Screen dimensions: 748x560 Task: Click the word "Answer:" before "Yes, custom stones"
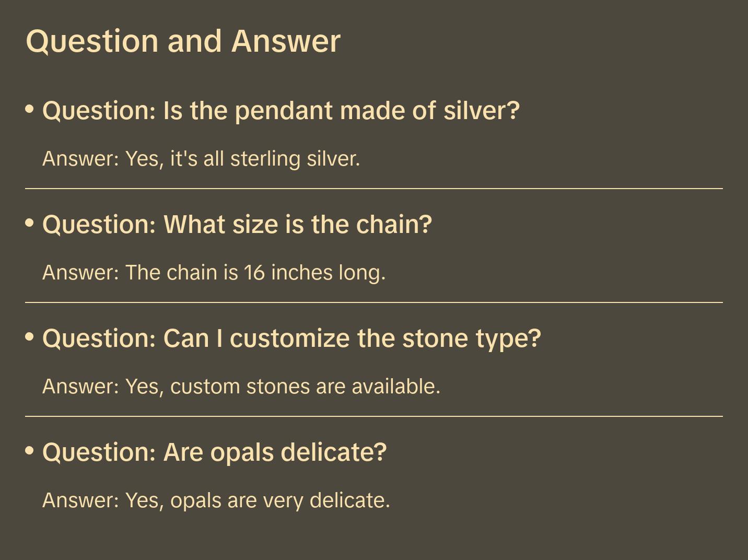81,387
